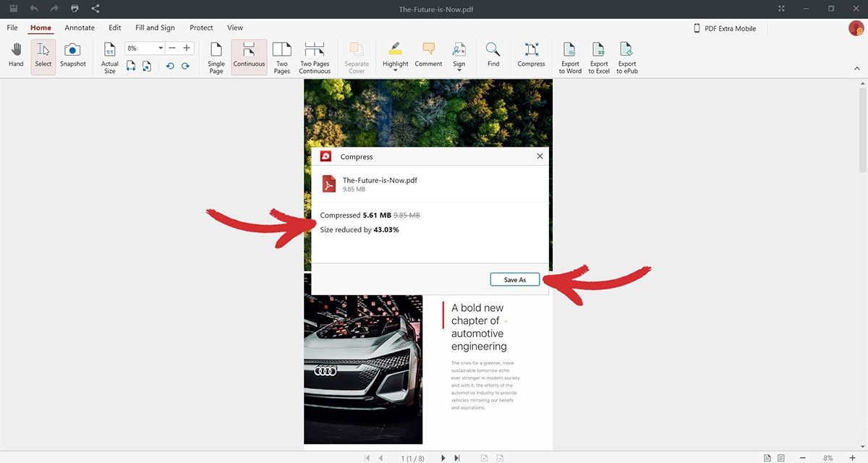
Task: Open the Find search tool
Action: (493, 54)
